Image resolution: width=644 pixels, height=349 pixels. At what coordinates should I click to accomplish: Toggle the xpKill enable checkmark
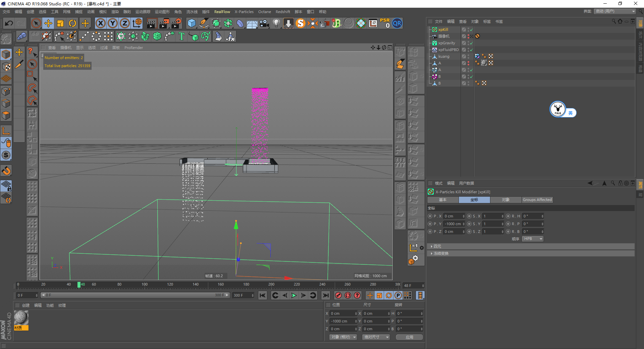click(471, 30)
